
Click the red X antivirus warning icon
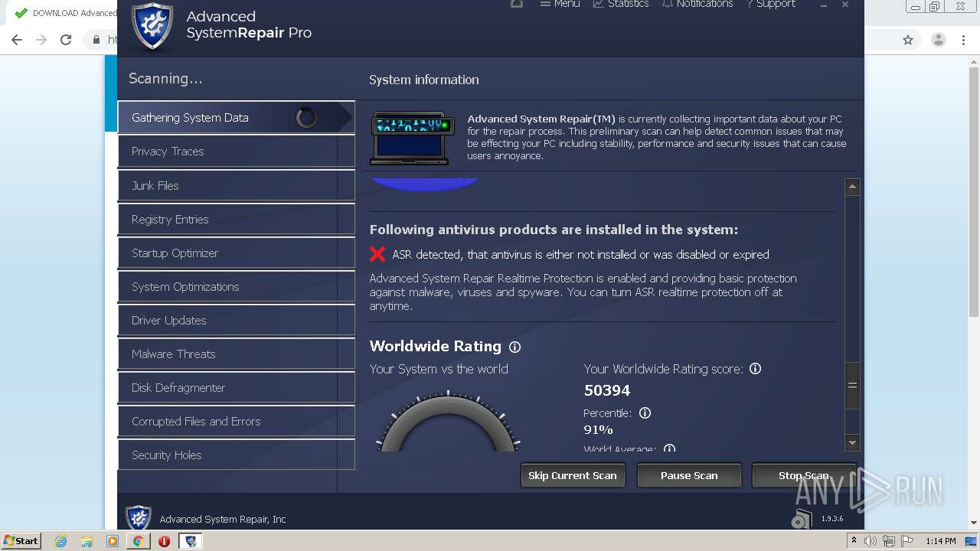tap(377, 254)
